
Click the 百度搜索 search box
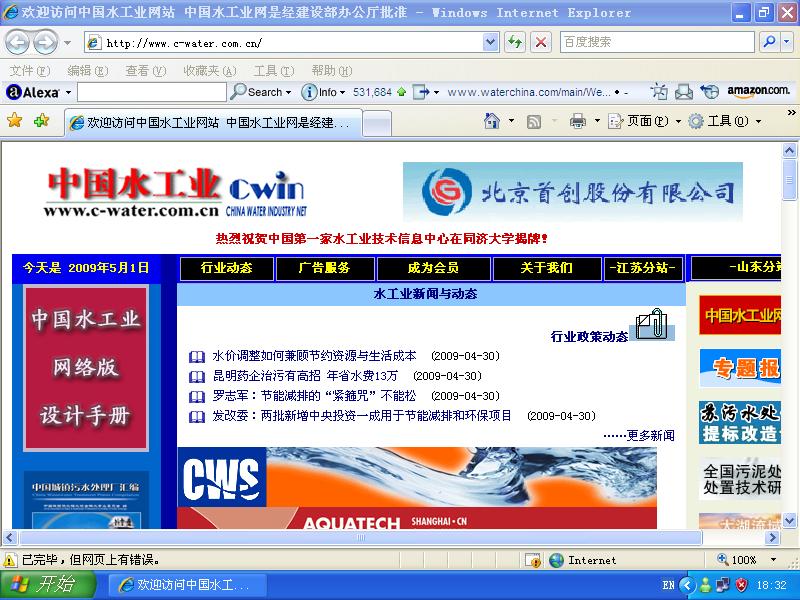[657, 42]
